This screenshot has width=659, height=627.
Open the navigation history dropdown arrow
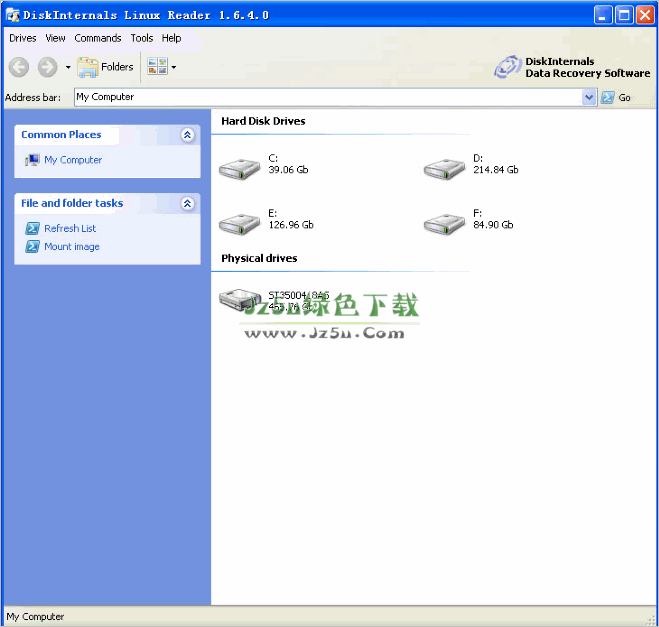pos(68,67)
